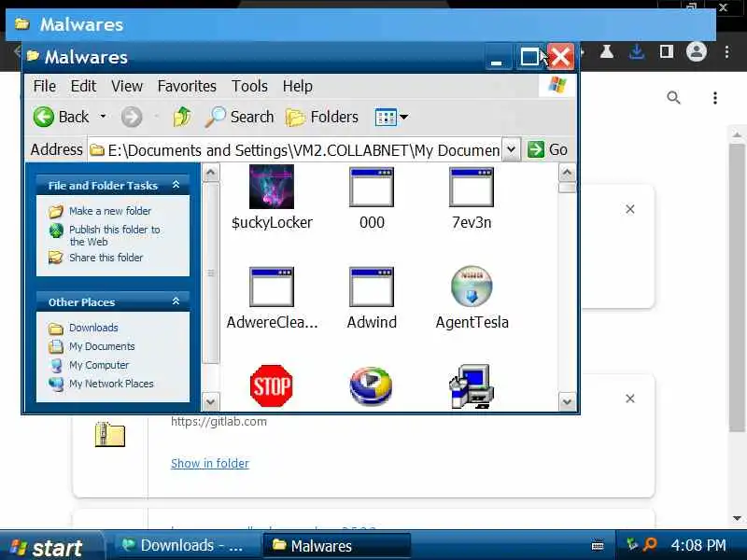747x560 pixels.
Task: Click the taskbar on-screen keyboard icon
Action: pos(598,545)
